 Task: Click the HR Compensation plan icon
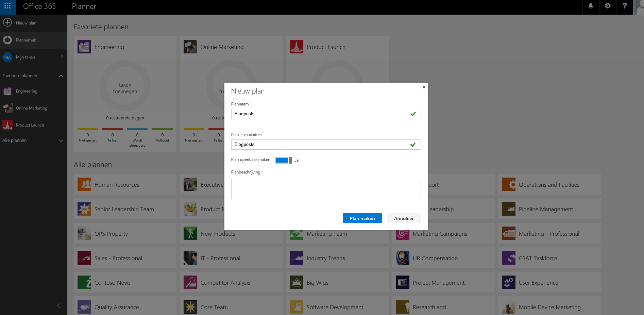[403, 258]
